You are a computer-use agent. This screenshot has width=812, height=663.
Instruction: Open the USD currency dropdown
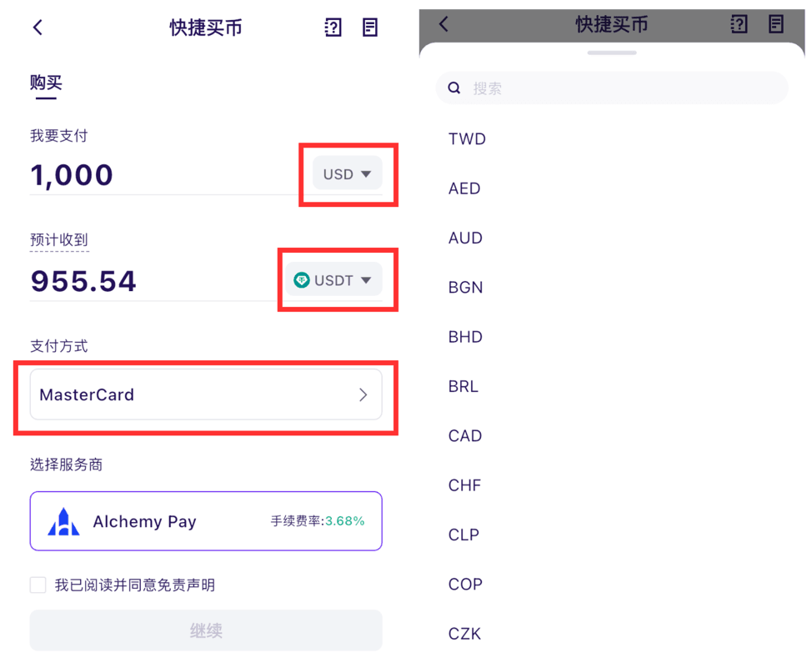coord(348,173)
